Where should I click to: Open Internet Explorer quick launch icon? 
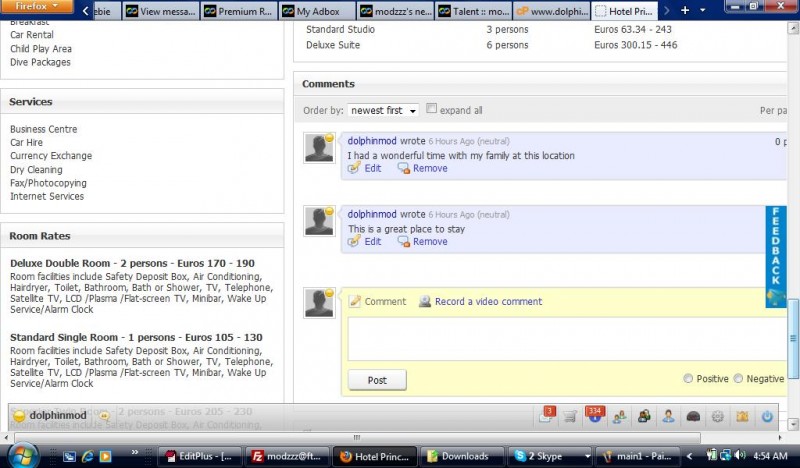(x=88, y=456)
